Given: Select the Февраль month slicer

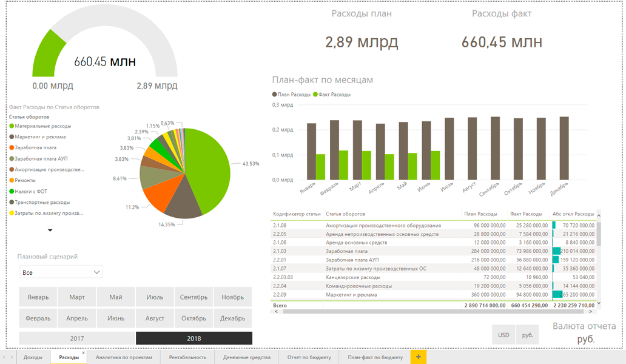Looking at the screenshot, I should click(38, 318).
